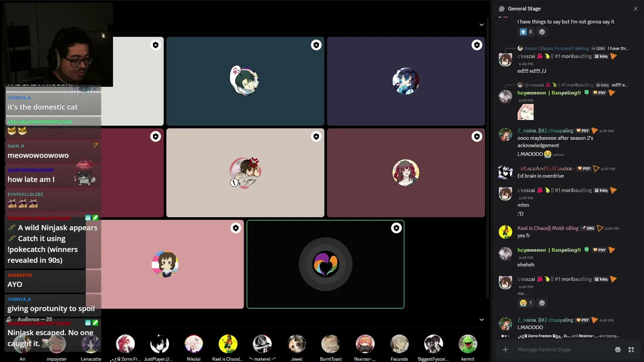Image resolution: width=644 pixels, height=362 pixels.
Task: Click the moderator badge on the crimson speaker tile
Action: coord(155,136)
